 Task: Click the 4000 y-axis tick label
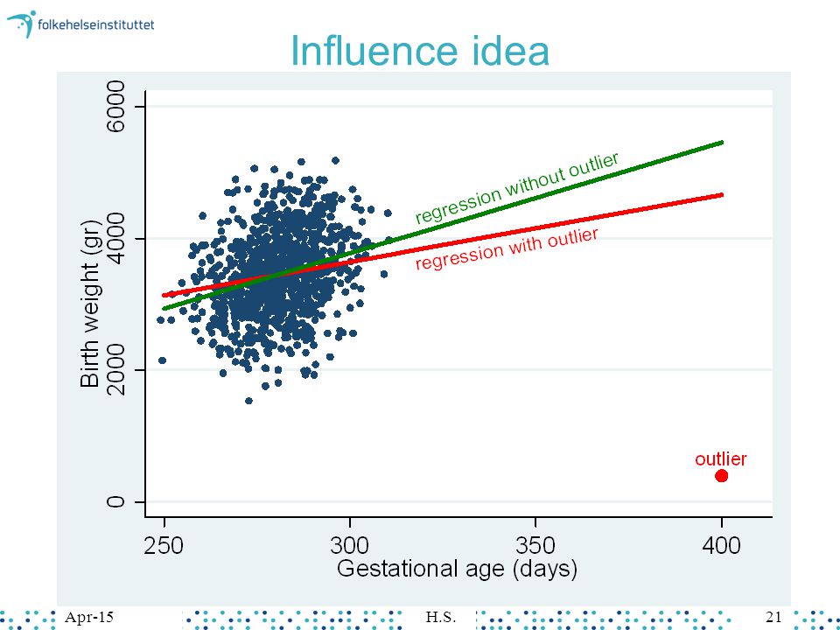coord(115,238)
